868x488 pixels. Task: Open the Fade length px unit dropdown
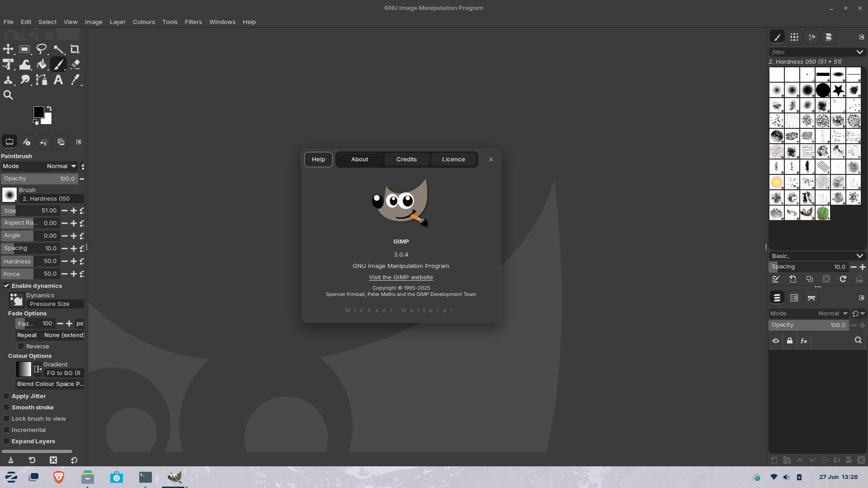(x=80, y=324)
